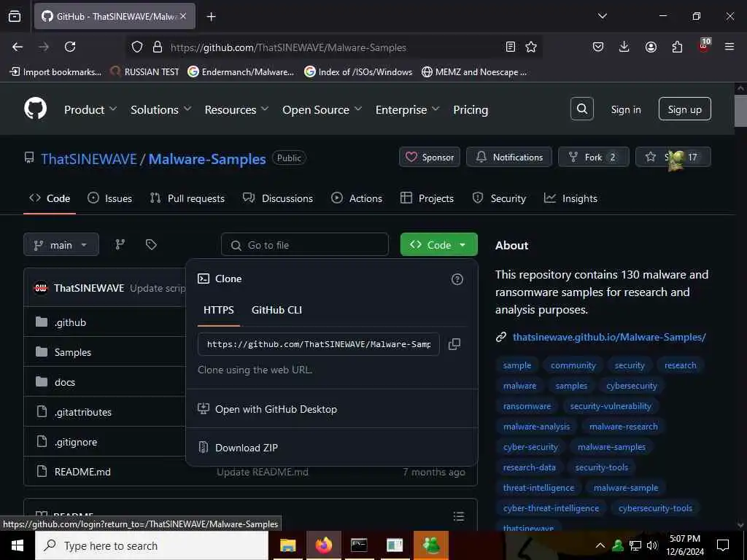Open the list all tabs chevron

(602, 16)
